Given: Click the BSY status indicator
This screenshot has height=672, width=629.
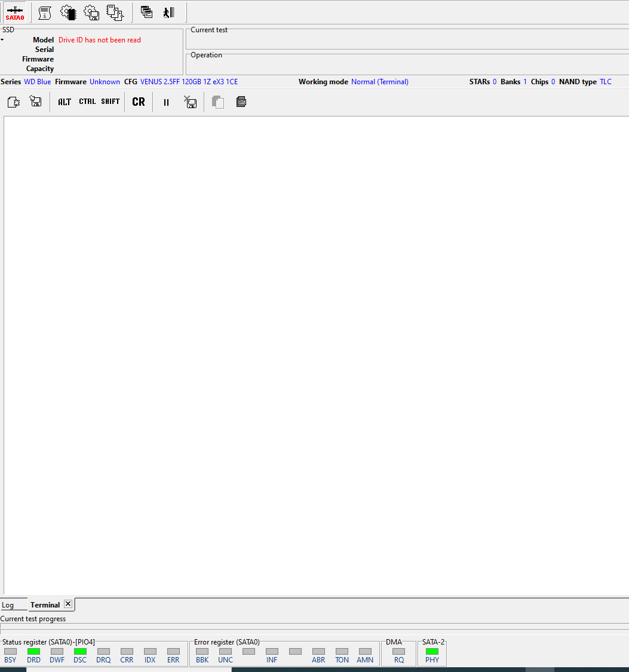Looking at the screenshot, I should pyautogui.click(x=10, y=652).
